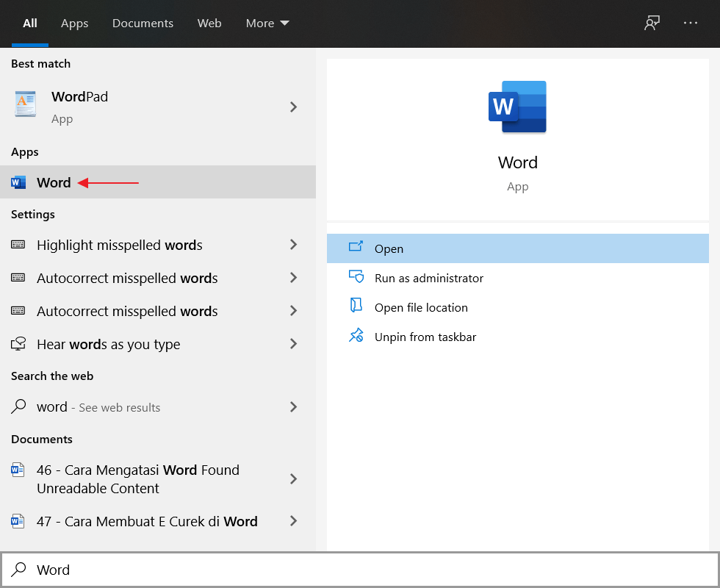This screenshot has width=720, height=588.
Task: Click the Open file location folder icon
Action: point(356,305)
